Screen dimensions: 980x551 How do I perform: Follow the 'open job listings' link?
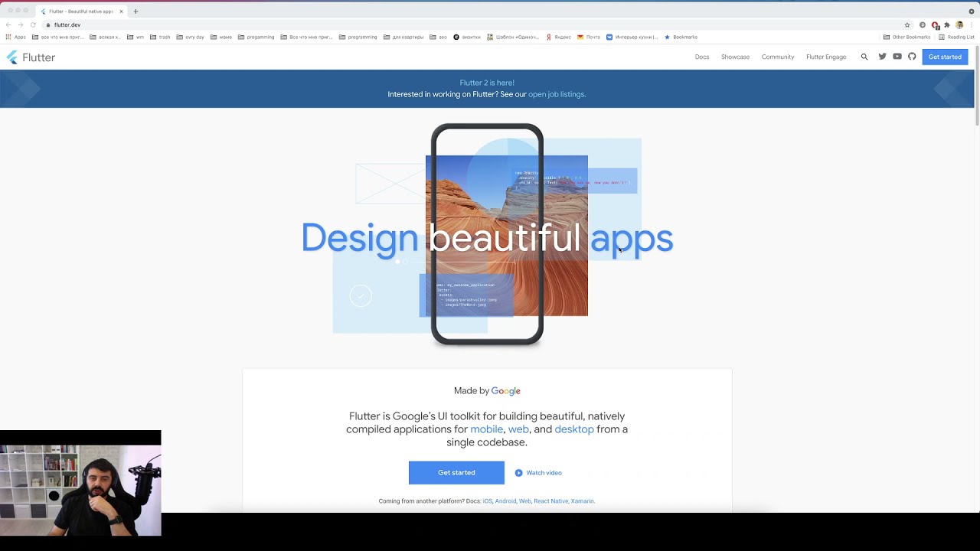point(557,94)
